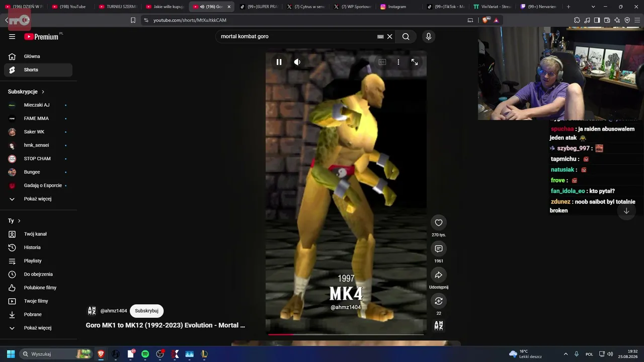Jump to newest chat messages arrow

click(x=626, y=211)
